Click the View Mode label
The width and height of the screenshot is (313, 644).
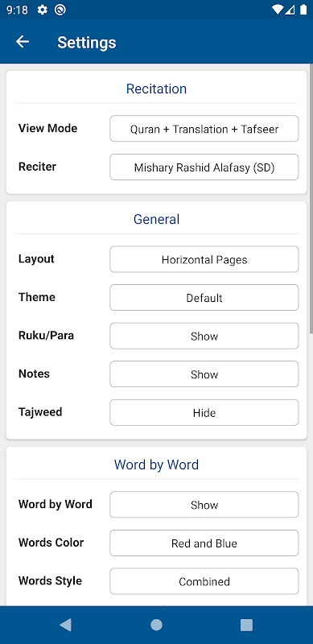(47, 128)
